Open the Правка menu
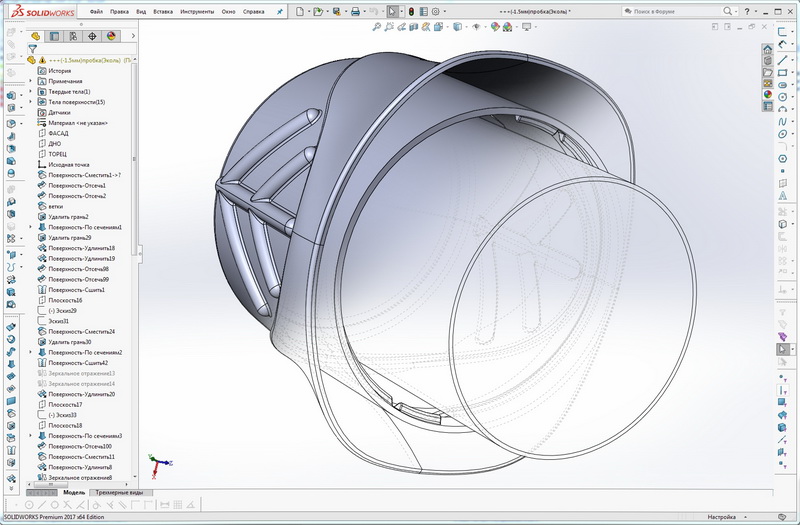The height and width of the screenshot is (525, 800). pos(119,11)
